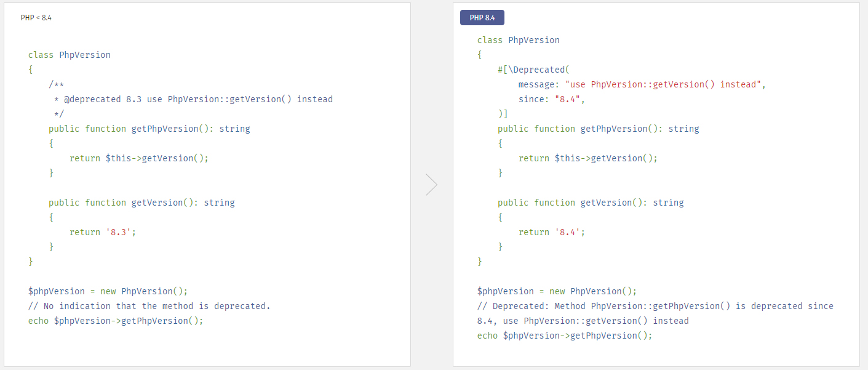Click the PHP < 8.4 label
Image resolution: width=868 pixels, height=370 pixels.
tap(36, 18)
